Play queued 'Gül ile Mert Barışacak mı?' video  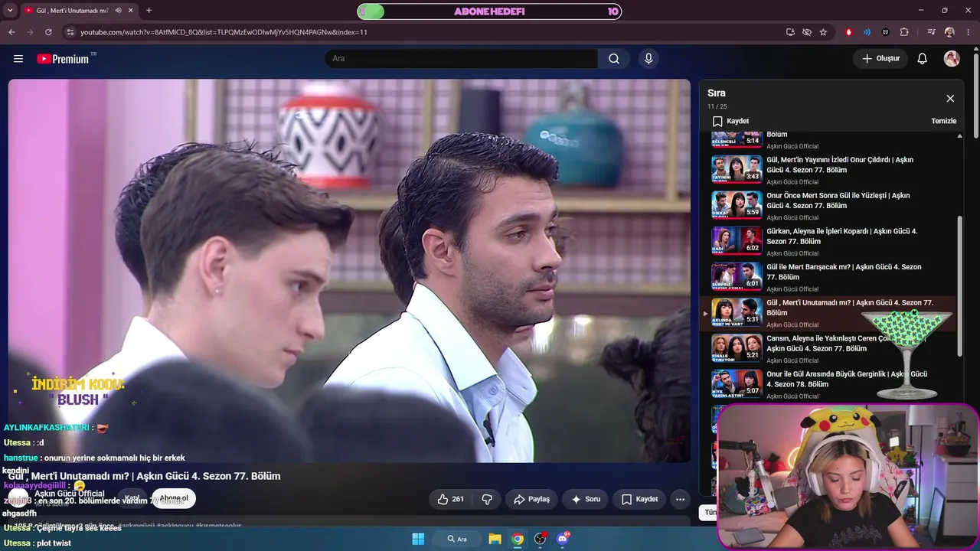[x=737, y=277]
